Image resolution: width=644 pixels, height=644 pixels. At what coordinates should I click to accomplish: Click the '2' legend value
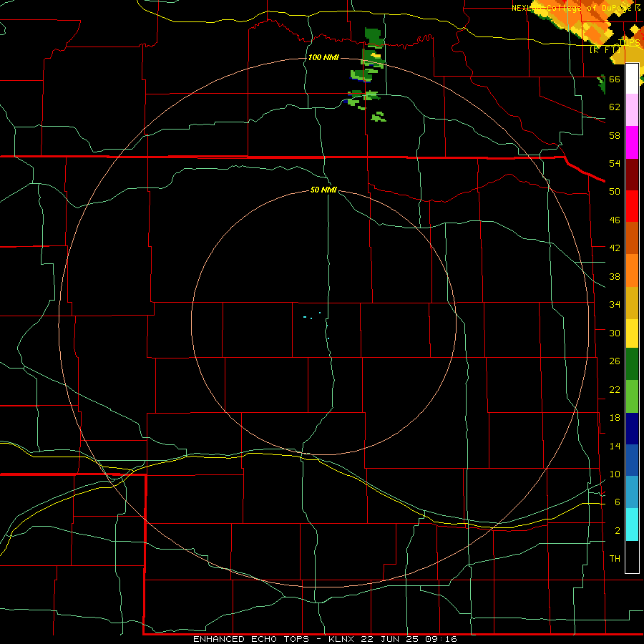point(618,531)
